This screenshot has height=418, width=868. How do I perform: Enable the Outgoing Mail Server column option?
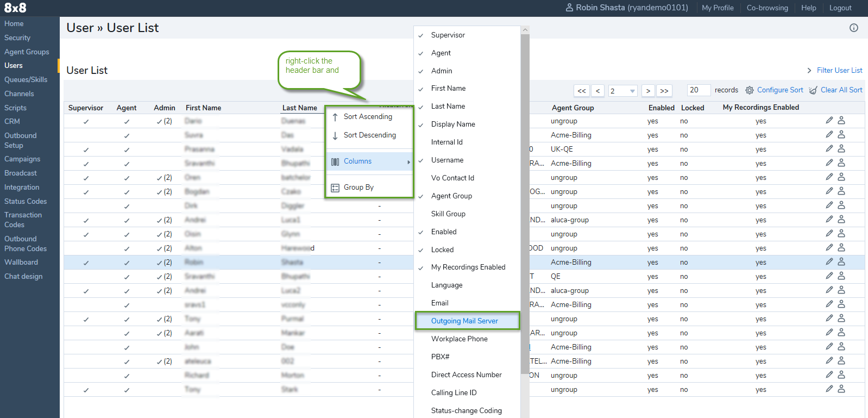[x=467, y=321]
